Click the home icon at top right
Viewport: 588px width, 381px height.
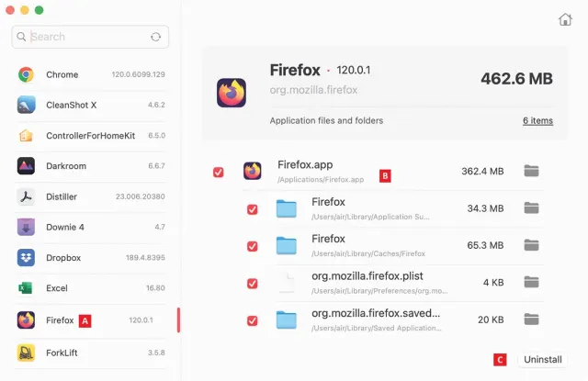565,19
